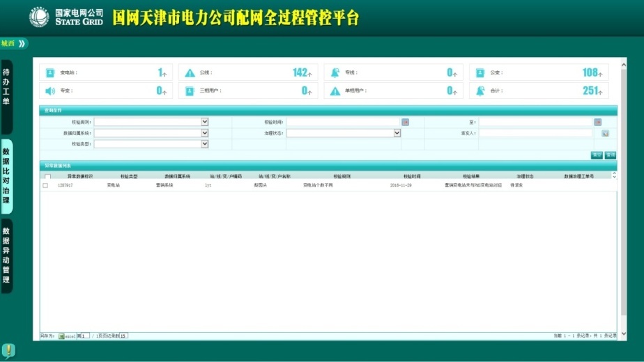The width and height of the screenshot is (644, 362).
Task: Open the 数据归属系统 dropdown
Action: pyautogui.click(x=205, y=133)
